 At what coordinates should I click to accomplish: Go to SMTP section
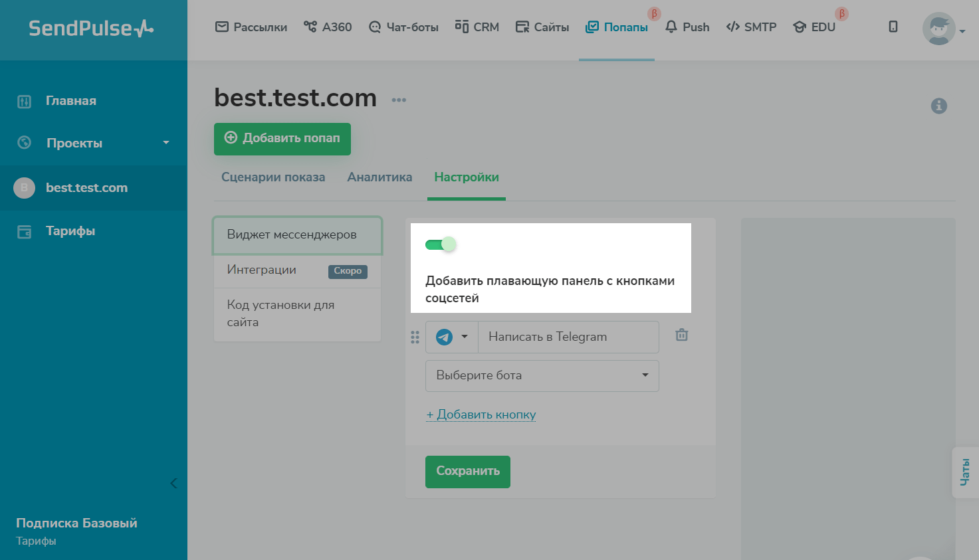751,27
